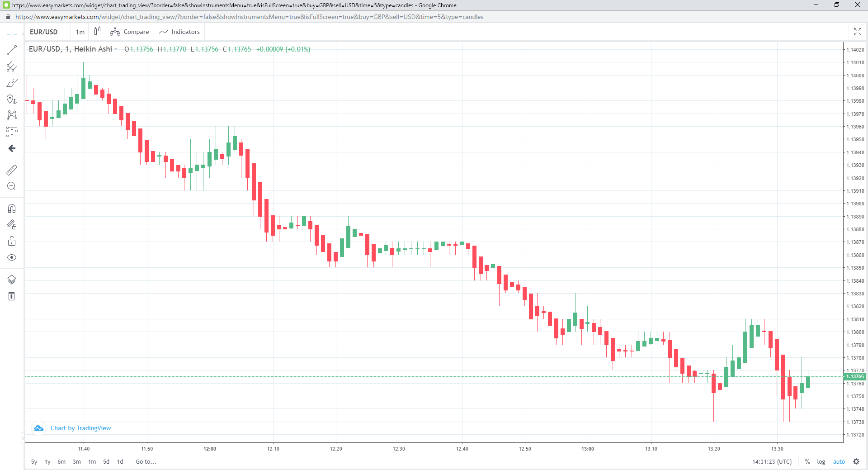Collapse the left drawing toolbar
The image size is (868, 470).
click(x=23, y=438)
